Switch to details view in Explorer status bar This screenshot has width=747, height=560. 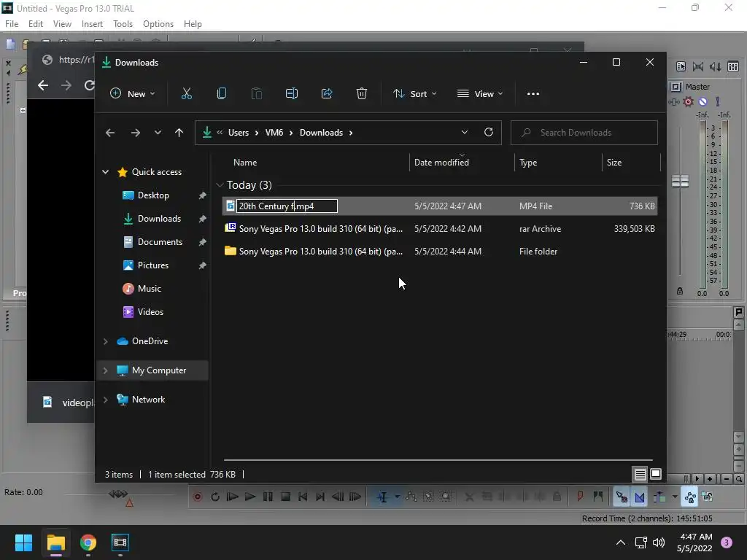point(640,474)
